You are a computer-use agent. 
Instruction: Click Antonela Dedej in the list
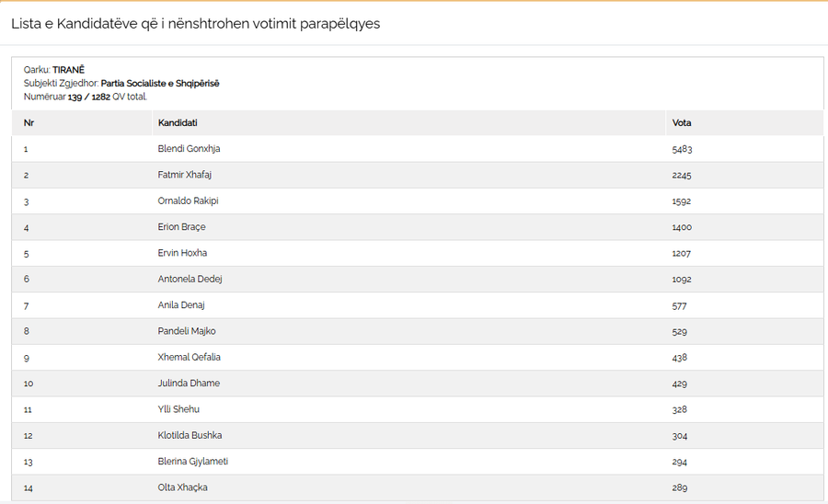click(190, 280)
